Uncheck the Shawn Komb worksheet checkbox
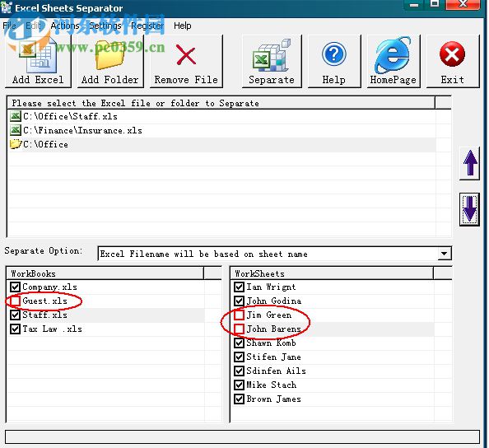489x448 pixels. (239, 343)
